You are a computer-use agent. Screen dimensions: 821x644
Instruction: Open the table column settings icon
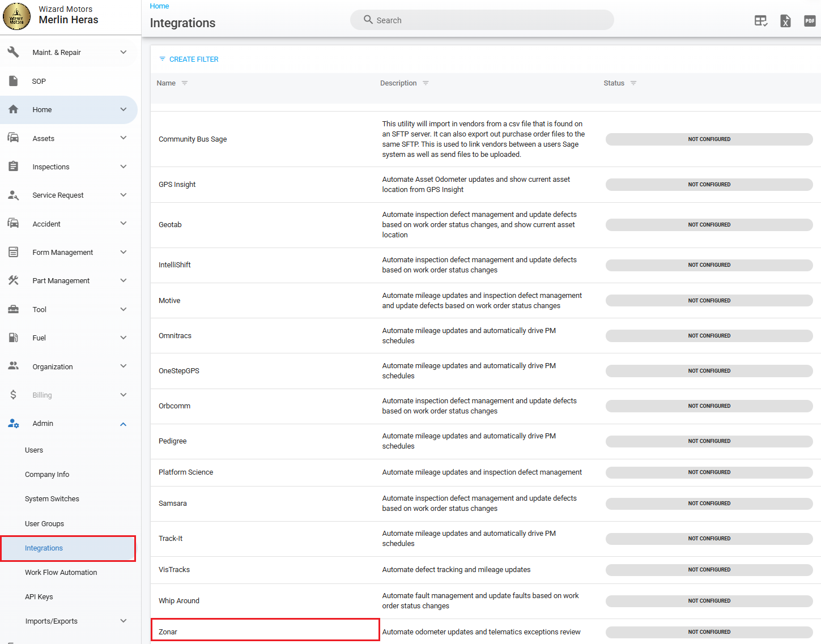click(x=760, y=21)
